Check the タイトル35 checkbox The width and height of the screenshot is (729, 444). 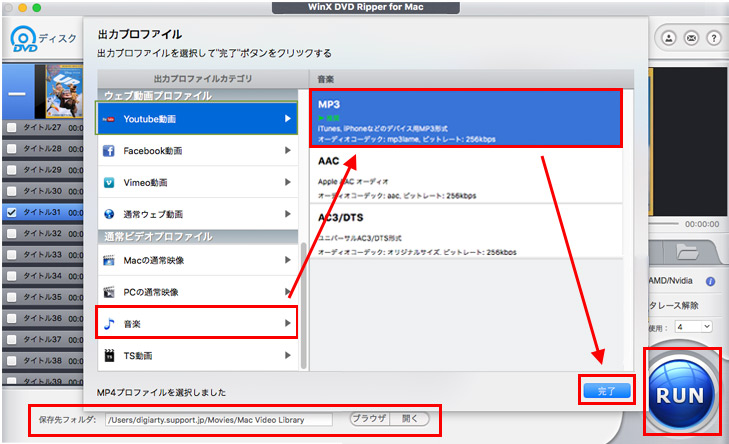(12, 297)
